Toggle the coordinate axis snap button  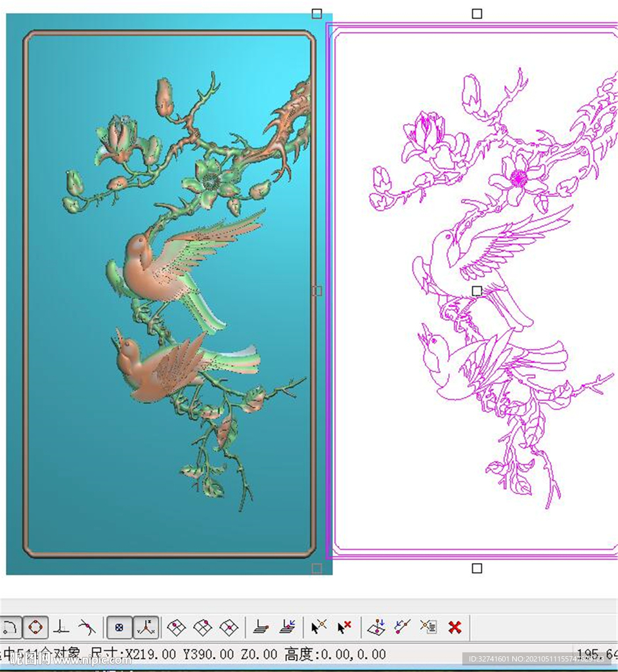point(146,627)
